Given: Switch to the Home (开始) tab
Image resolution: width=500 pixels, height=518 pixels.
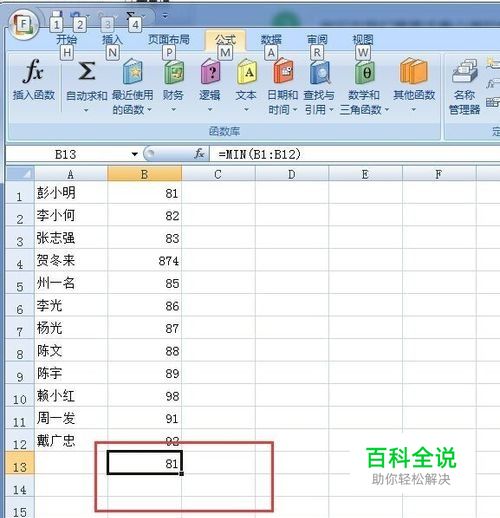Looking at the screenshot, I should pos(66,40).
